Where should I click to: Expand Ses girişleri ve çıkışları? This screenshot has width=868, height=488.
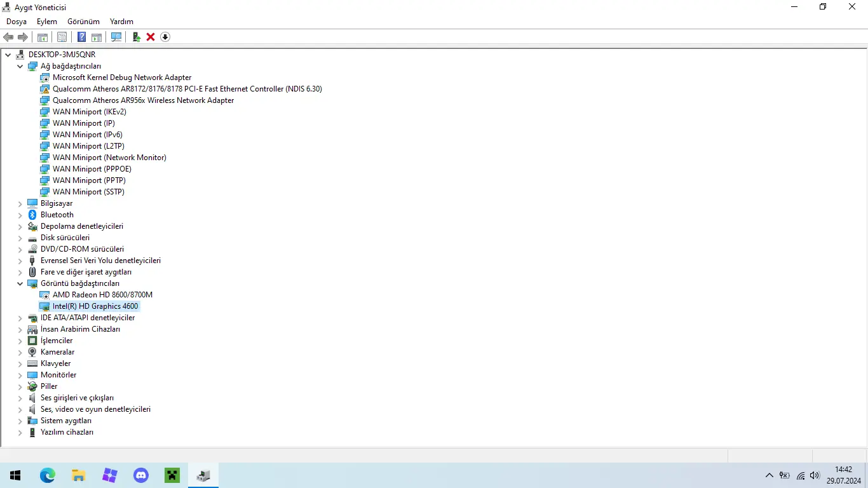[20, 398]
